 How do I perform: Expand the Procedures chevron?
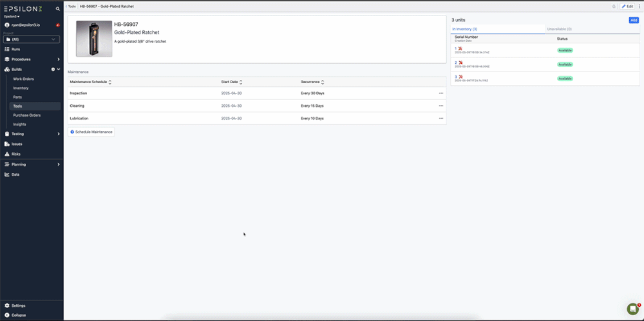click(x=59, y=59)
